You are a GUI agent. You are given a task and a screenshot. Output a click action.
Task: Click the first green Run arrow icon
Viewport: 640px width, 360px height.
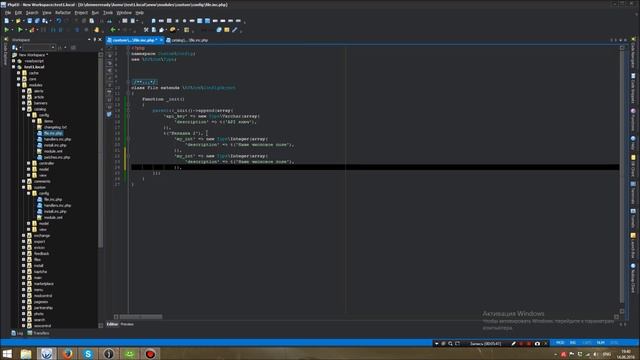click(x=6, y=30)
